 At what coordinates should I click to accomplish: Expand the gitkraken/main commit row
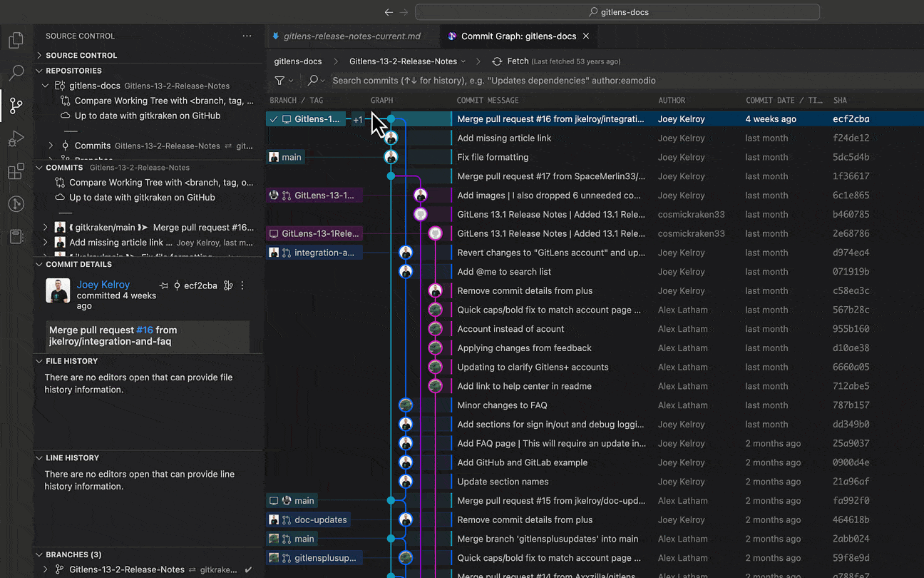click(x=46, y=228)
